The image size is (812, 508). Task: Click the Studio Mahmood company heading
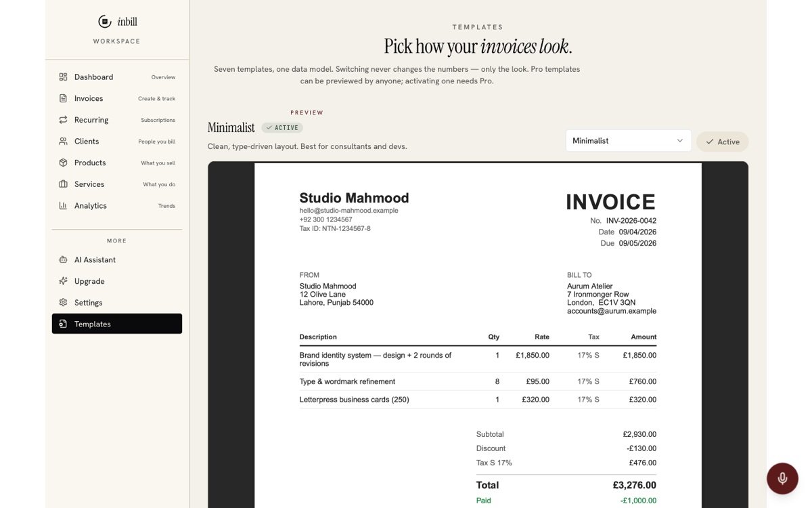click(x=354, y=198)
